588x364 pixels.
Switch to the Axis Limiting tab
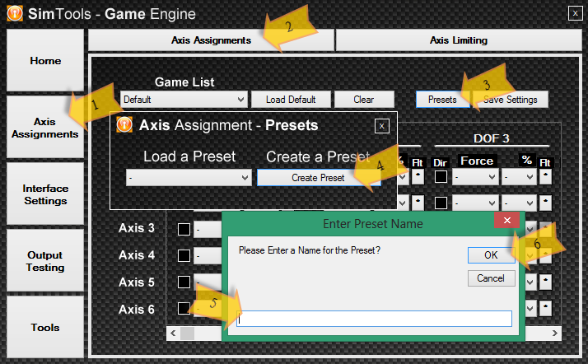pos(459,40)
